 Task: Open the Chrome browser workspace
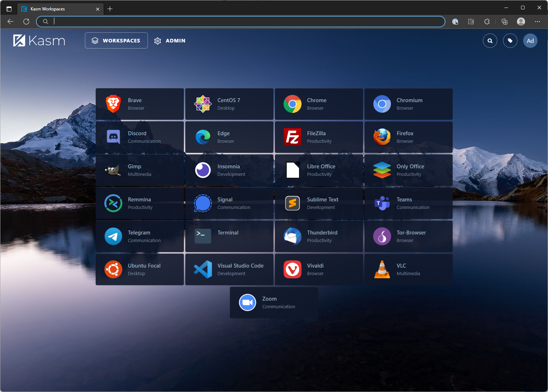click(319, 104)
